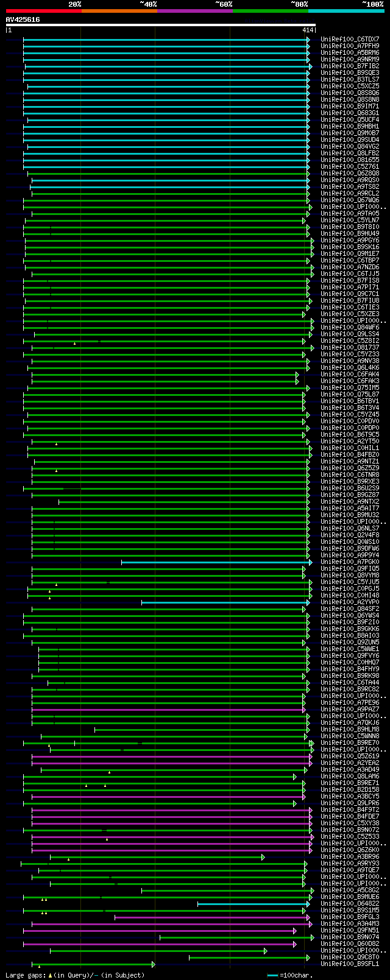Select hit label UniRef100_Q60D82
Screen dimensions: 390x980
[x=350, y=943]
